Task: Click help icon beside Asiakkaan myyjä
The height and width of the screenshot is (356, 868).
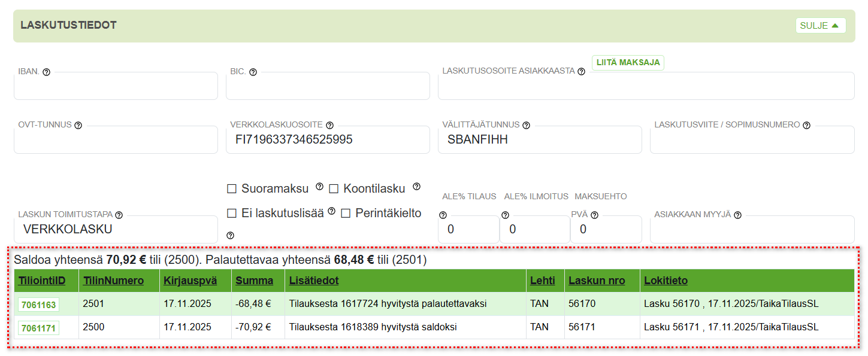Action: 737,215
